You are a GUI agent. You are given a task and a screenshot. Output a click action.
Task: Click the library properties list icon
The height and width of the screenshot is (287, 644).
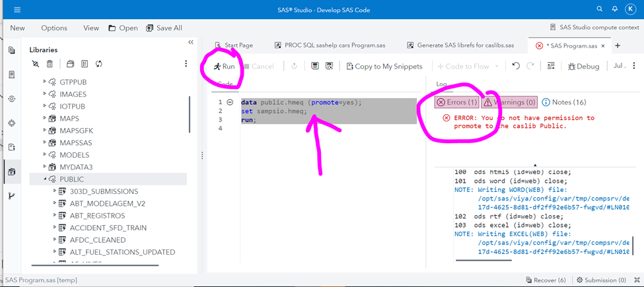click(85, 63)
